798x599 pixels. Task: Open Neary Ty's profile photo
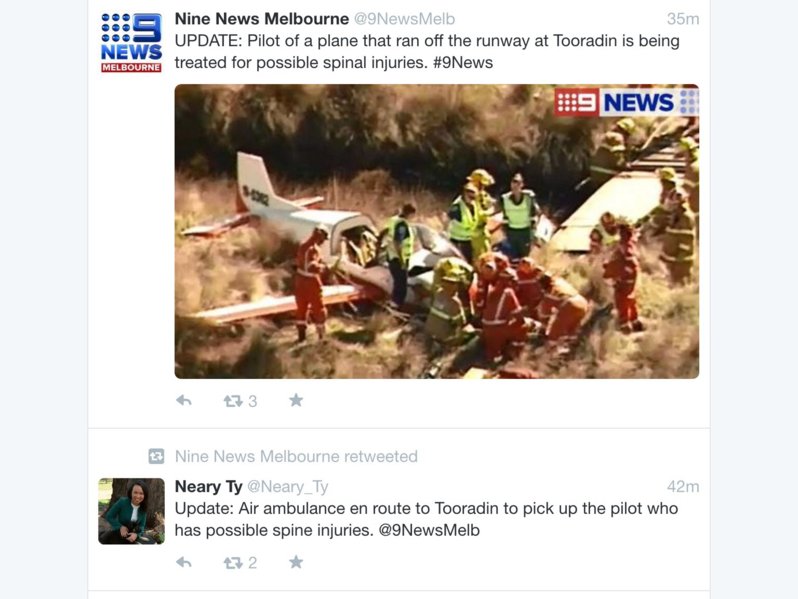[131, 511]
